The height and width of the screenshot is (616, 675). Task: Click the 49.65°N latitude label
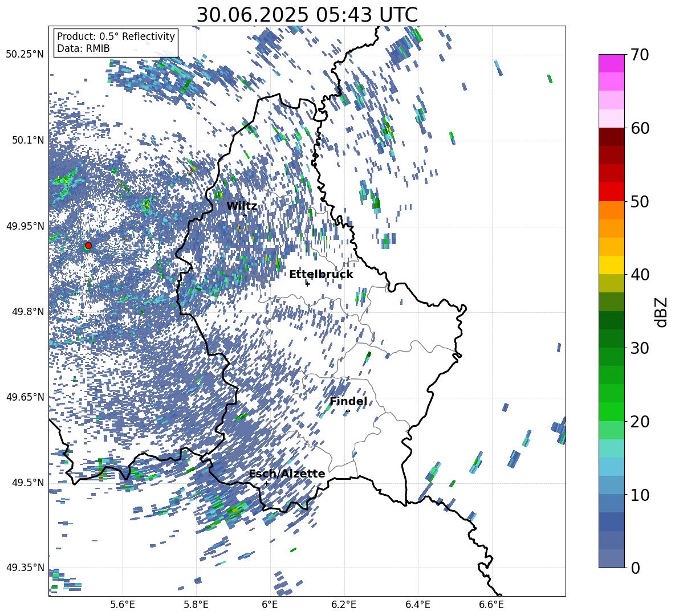25,397
